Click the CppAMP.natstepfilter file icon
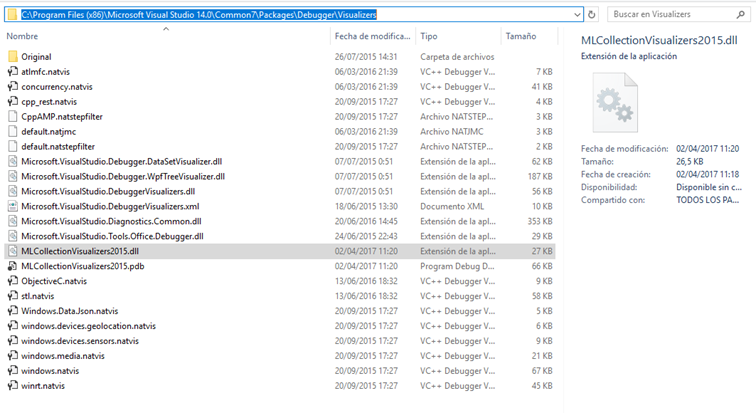The image size is (756, 413). tap(13, 116)
